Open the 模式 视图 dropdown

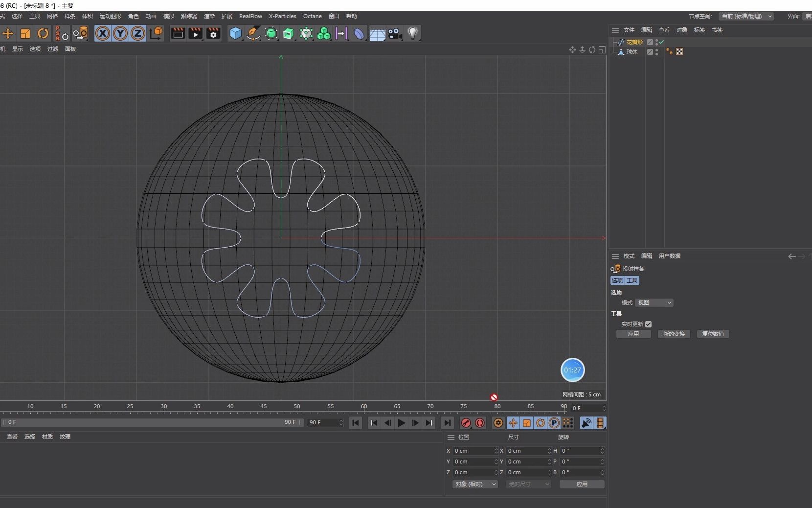654,302
